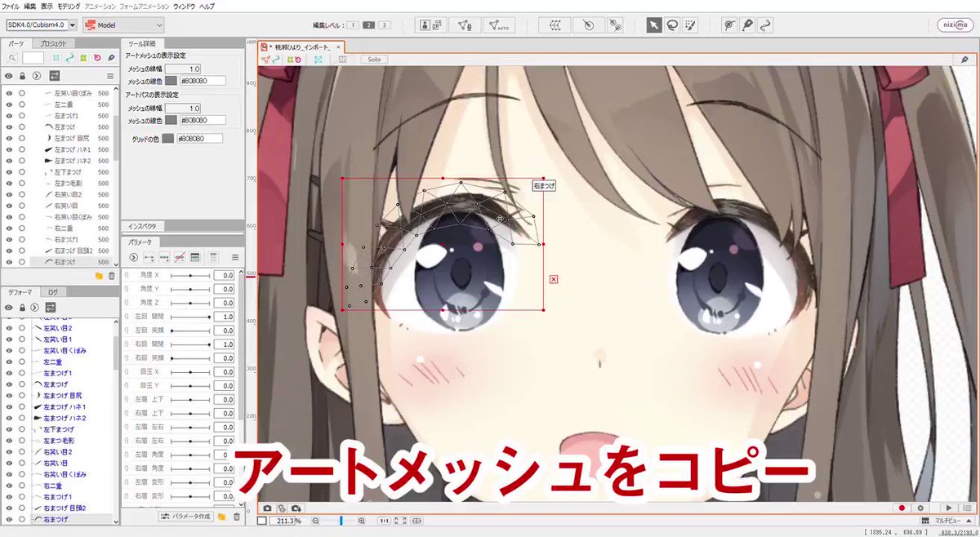Expand-all arrow in Parts panel header
This screenshot has width=980, height=537.
point(36,76)
